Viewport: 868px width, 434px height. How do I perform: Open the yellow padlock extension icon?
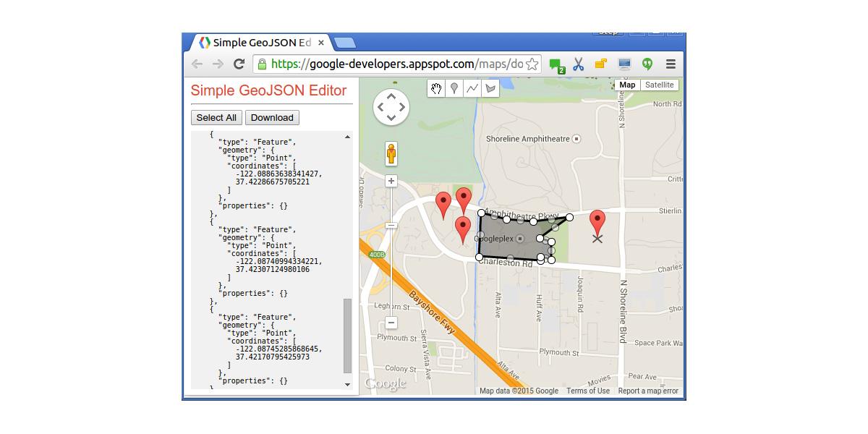601,64
